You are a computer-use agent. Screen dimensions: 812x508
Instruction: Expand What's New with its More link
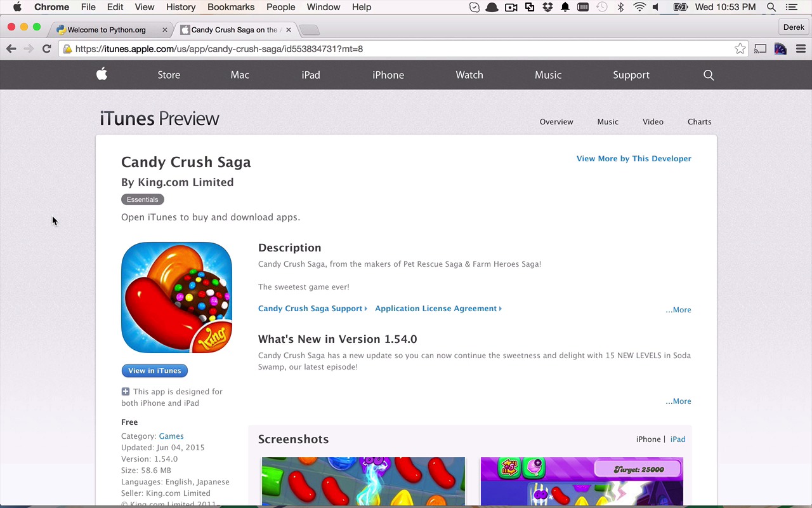[x=678, y=401]
